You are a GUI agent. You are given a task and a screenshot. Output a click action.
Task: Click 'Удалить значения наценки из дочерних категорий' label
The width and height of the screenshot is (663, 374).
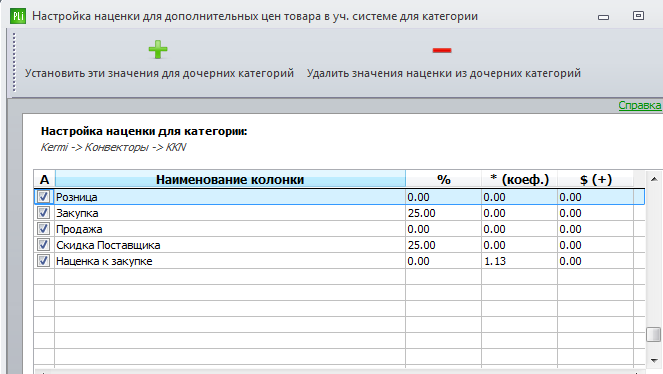[444, 73]
